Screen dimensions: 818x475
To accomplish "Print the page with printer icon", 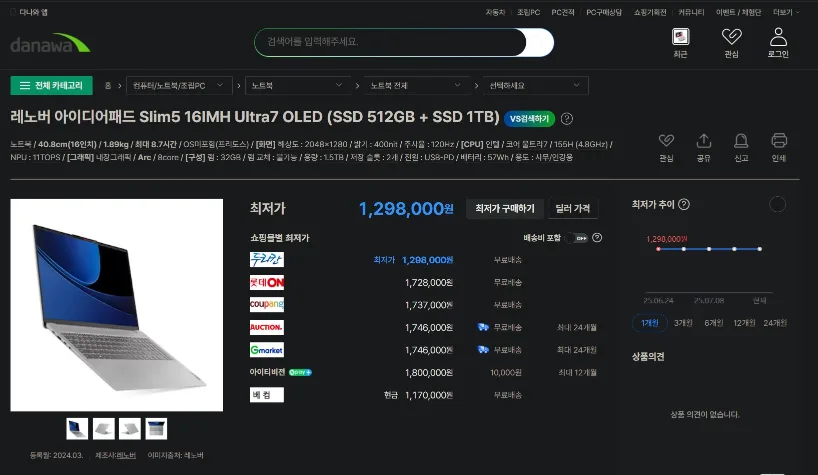I will (x=779, y=141).
